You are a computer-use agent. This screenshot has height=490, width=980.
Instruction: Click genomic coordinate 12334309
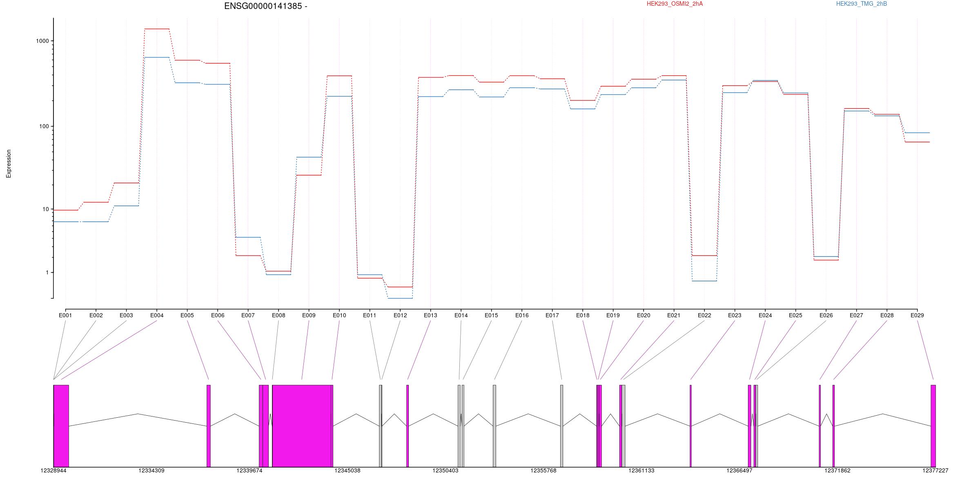pos(151,470)
